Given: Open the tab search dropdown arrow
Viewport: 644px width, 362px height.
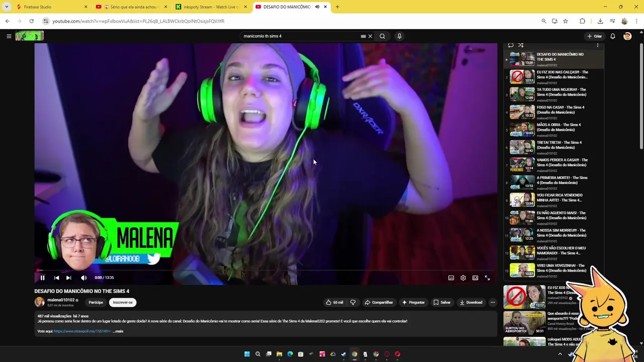Looking at the screenshot, I should [x=7, y=7].
